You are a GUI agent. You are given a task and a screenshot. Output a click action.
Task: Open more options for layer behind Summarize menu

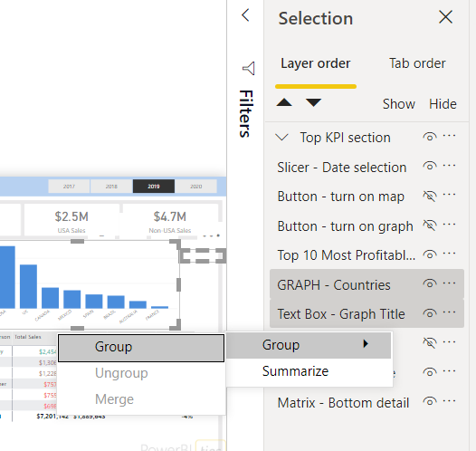coord(449,371)
